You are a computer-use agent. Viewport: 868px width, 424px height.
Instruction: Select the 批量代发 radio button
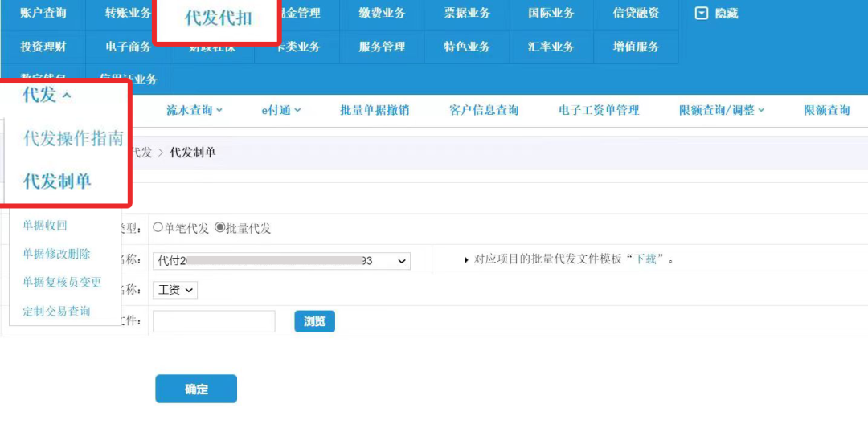[219, 227]
